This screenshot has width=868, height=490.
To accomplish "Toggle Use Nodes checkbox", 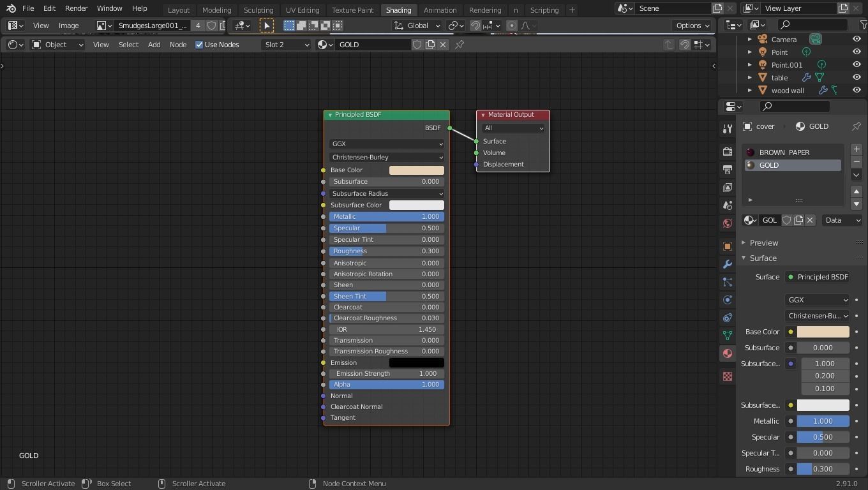I will (x=199, y=45).
